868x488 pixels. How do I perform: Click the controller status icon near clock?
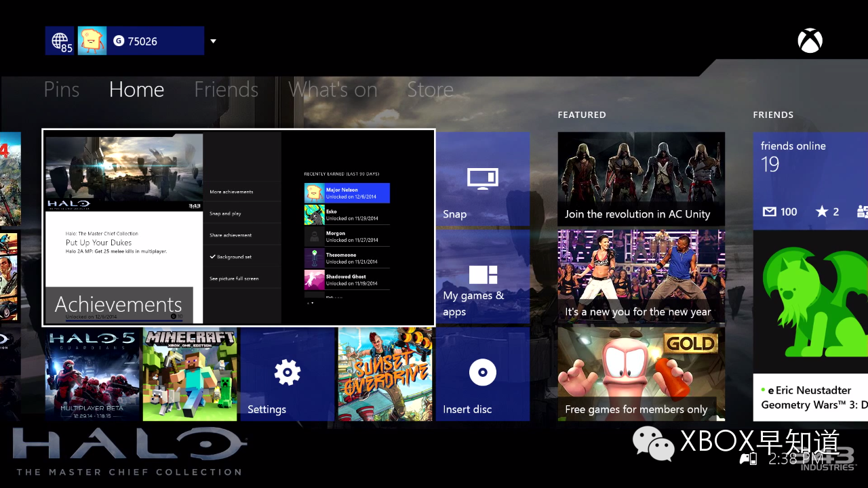coord(748,459)
